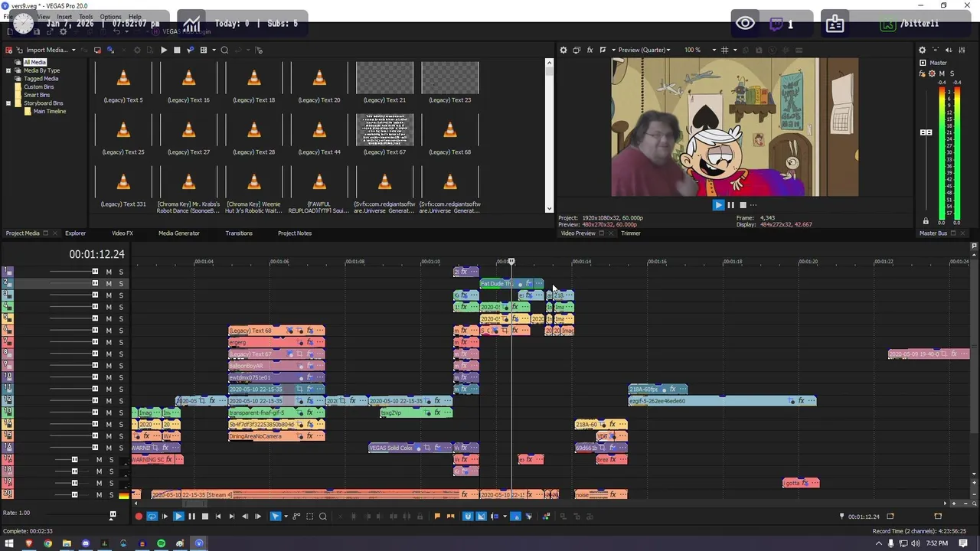Solo the Master bus
Viewport: 980px width, 551px height.
pos(952,73)
